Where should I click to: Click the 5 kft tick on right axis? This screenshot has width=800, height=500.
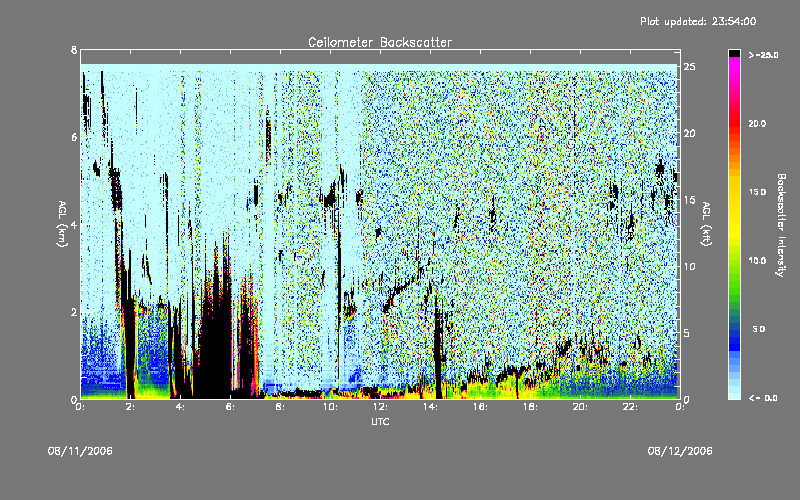(689, 333)
